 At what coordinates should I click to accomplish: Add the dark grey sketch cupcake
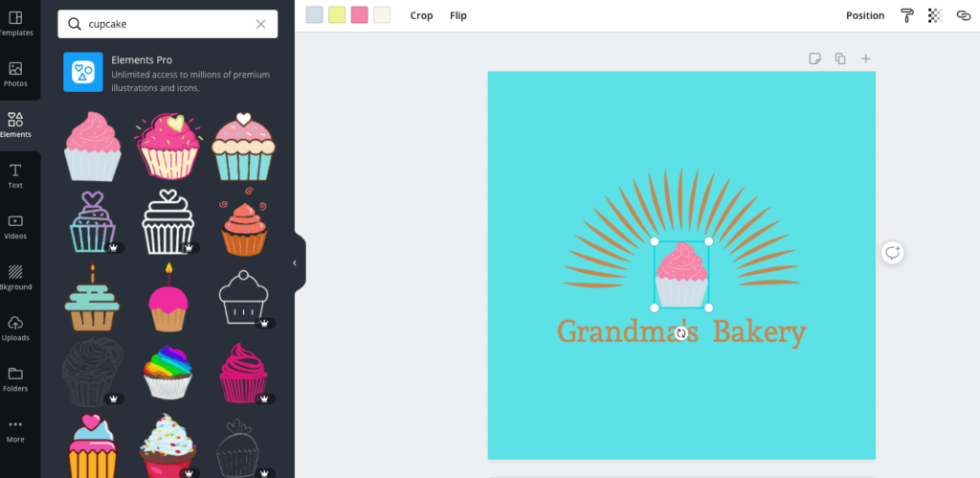[93, 373]
